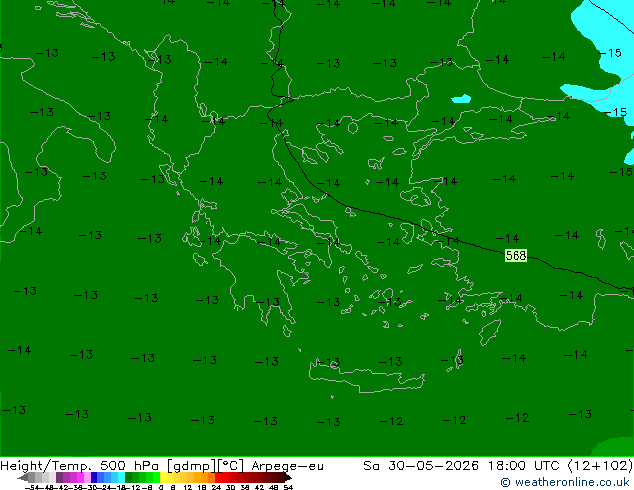Open the weatheronline.co.uk copyright link
The height and width of the screenshot is (490, 634).
pos(565,482)
